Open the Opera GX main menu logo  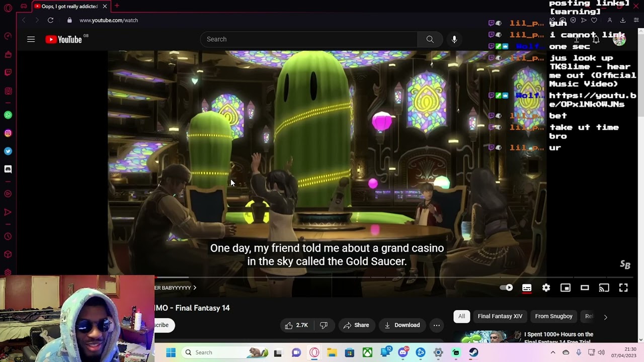tap(8, 8)
